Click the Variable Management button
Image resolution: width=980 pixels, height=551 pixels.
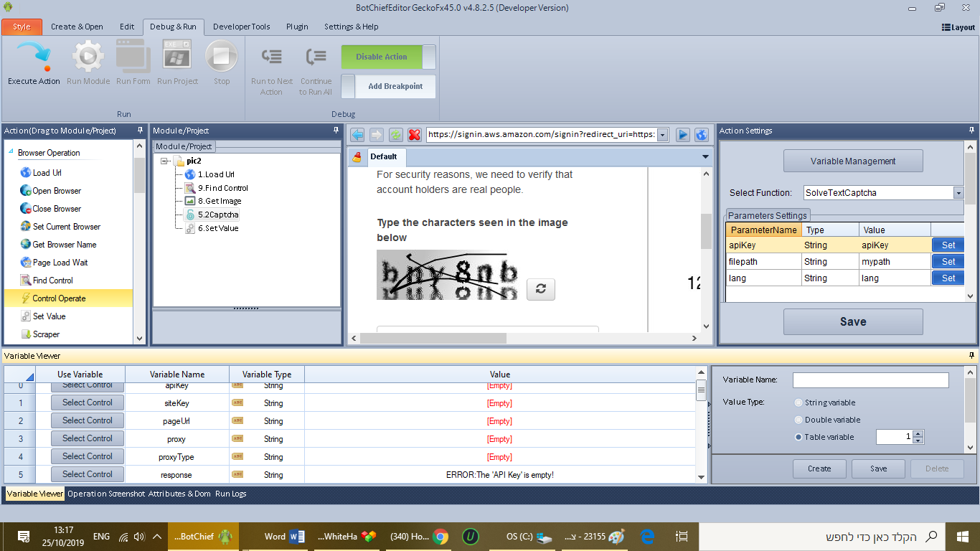coord(853,161)
